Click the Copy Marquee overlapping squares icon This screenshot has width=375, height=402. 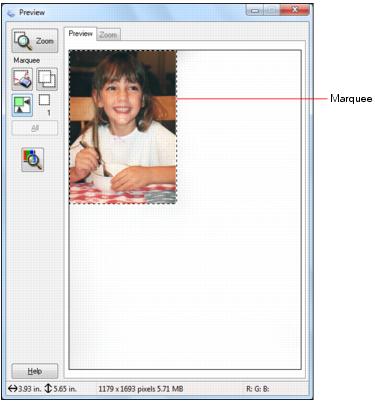pos(47,79)
